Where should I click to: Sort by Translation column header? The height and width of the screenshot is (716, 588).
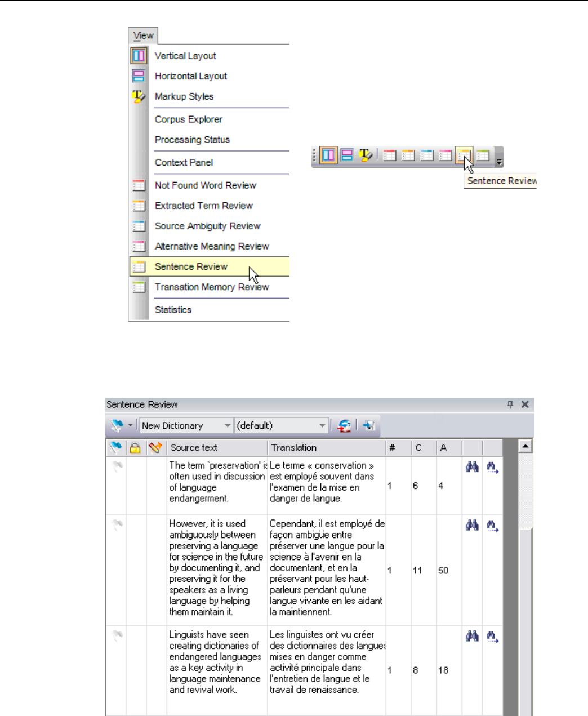coord(327,448)
